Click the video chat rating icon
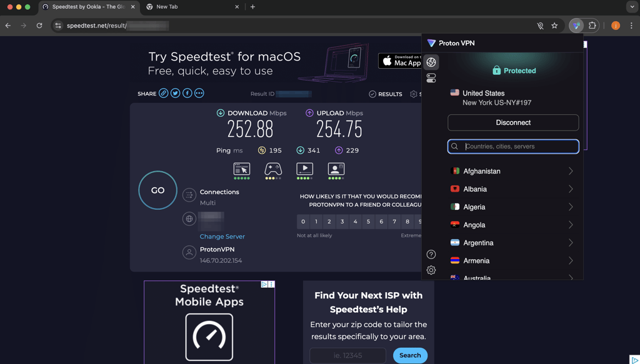Screen dimensions: 640x364 (x=336, y=170)
